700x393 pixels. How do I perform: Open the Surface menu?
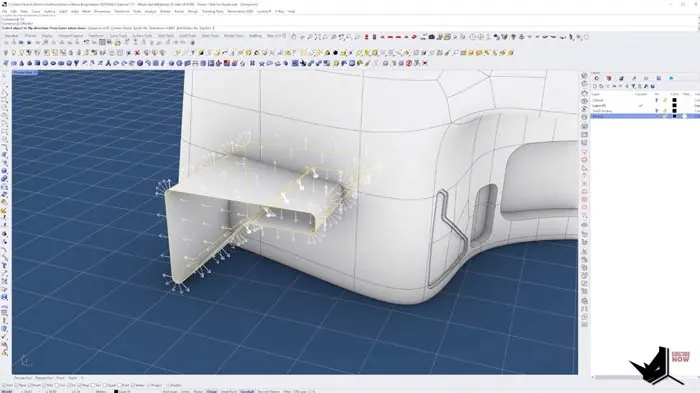tap(50, 11)
